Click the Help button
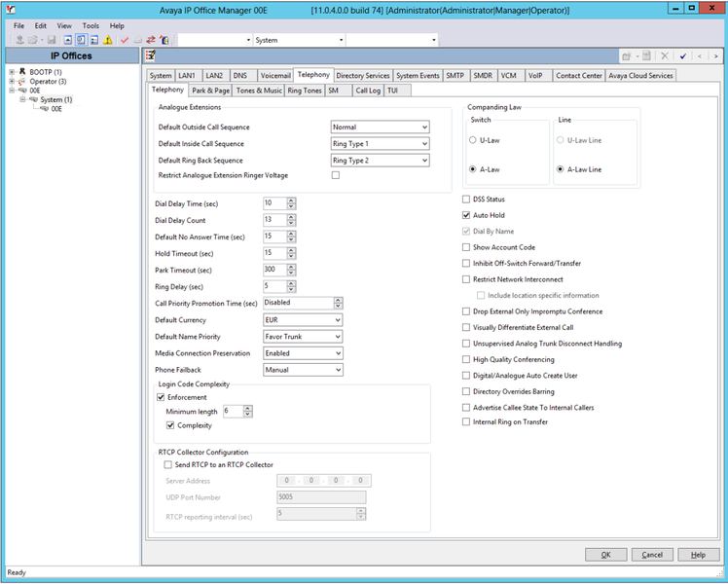This screenshot has width=728, height=584. [x=698, y=555]
